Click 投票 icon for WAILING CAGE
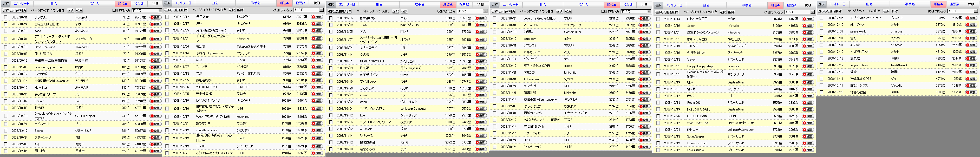 pyautogui.click(x=971, y=79)
